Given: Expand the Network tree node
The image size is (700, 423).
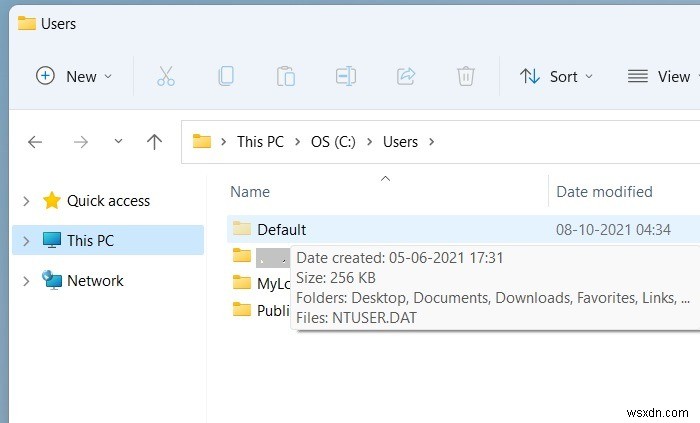Looking at the screenshot, I should [x=25, y=281].
